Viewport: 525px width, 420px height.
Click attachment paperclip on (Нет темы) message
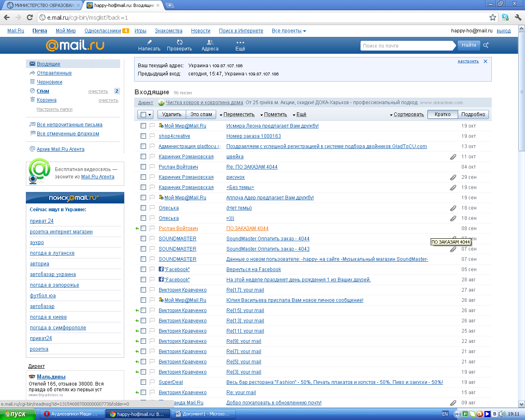click(x=453, y=208)
